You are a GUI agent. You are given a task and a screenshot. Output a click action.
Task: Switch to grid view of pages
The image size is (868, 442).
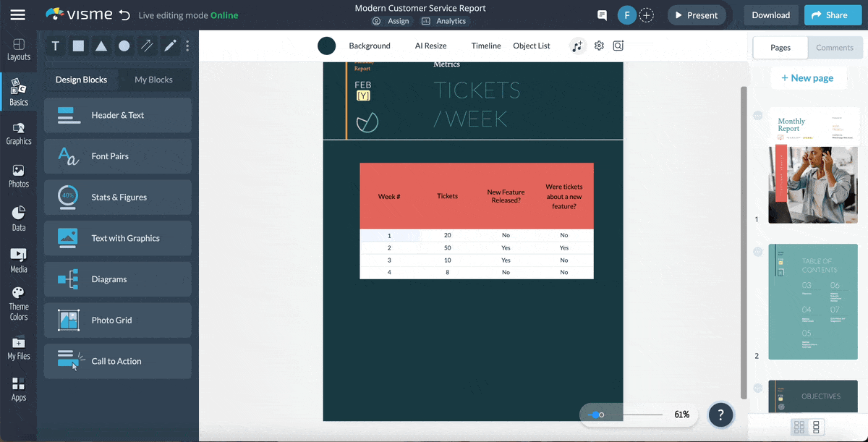click(799, 427)
